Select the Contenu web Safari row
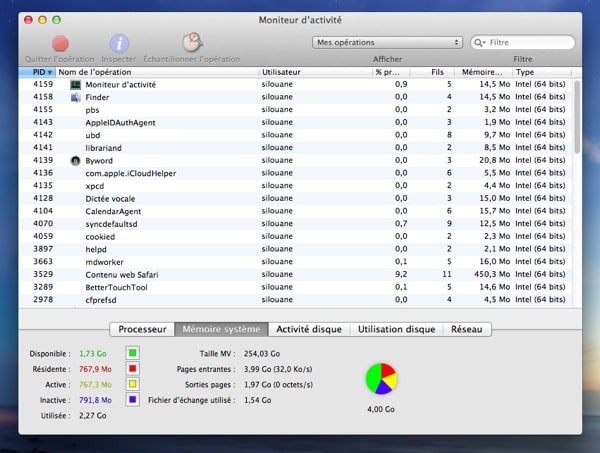Image resolution: width=600 pixels, height=453 pixels. tap(296, 275)
